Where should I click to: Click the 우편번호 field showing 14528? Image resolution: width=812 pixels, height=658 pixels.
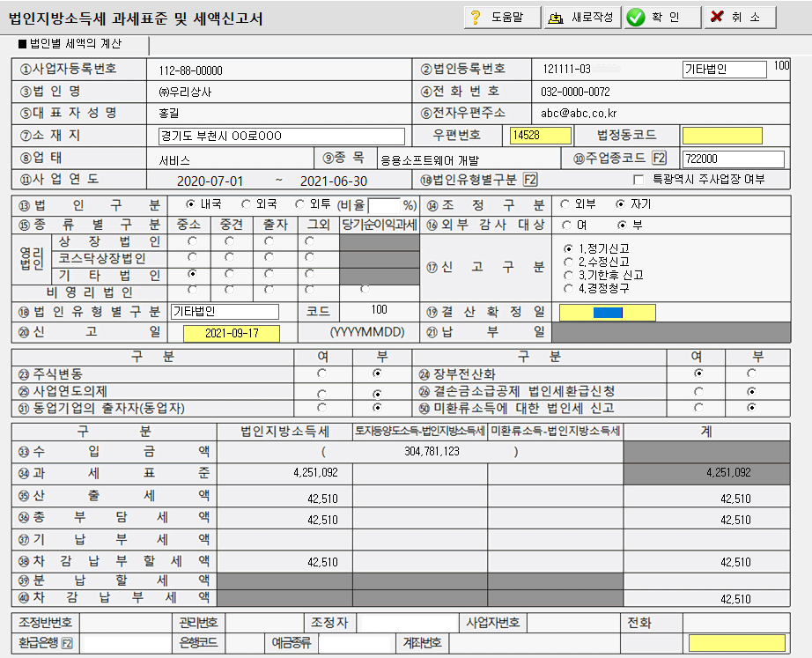point(541,136)
